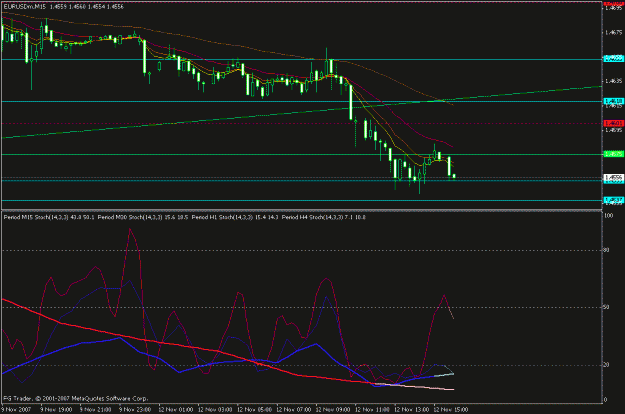625x414 pixels.
Task: Click the stochastic scale value 80
Action: [607, 250]
